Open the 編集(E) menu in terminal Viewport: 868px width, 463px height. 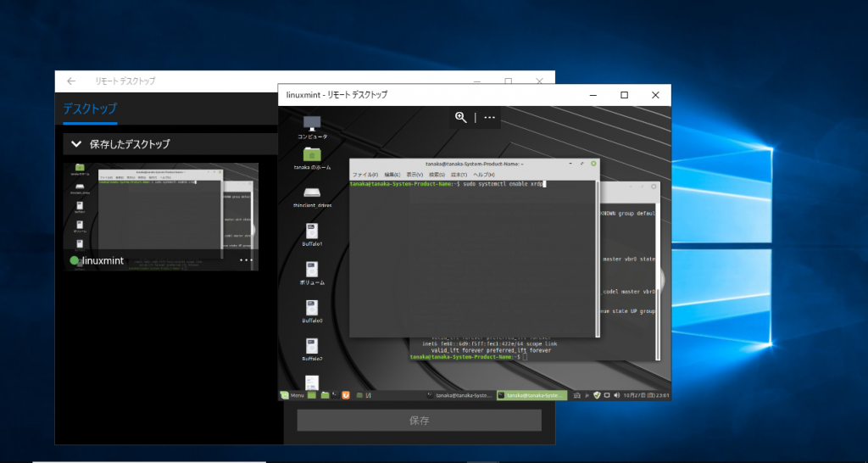[392, 175]
